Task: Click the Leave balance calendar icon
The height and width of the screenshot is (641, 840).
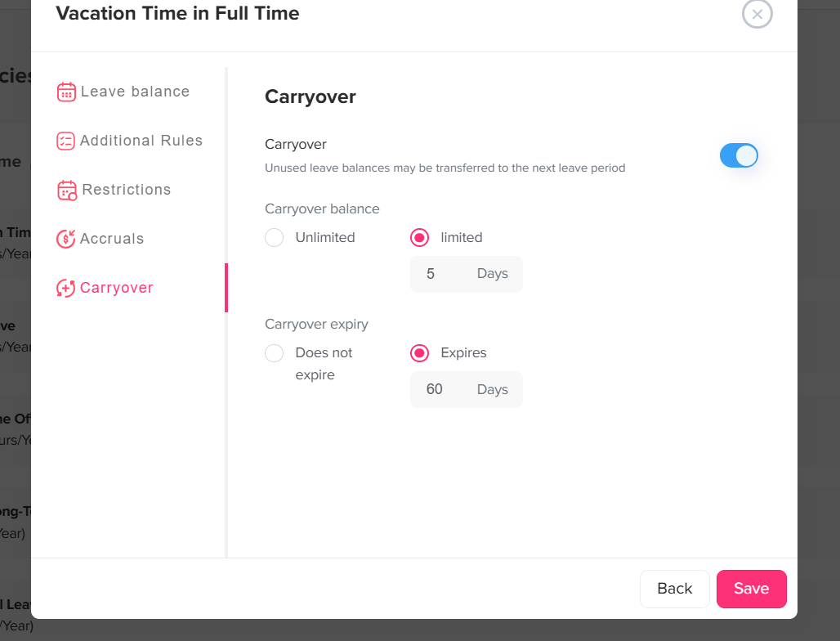Action: pyautogui.click(x=66, y=92)
